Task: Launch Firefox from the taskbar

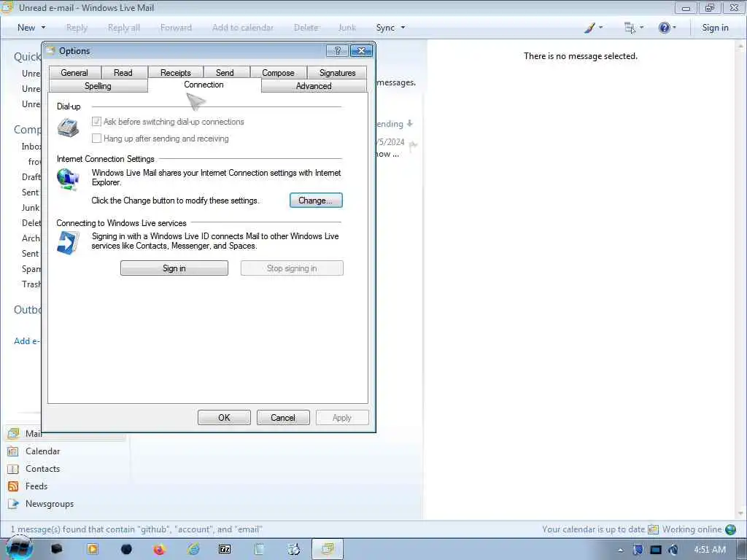Action: click(160, 550)
